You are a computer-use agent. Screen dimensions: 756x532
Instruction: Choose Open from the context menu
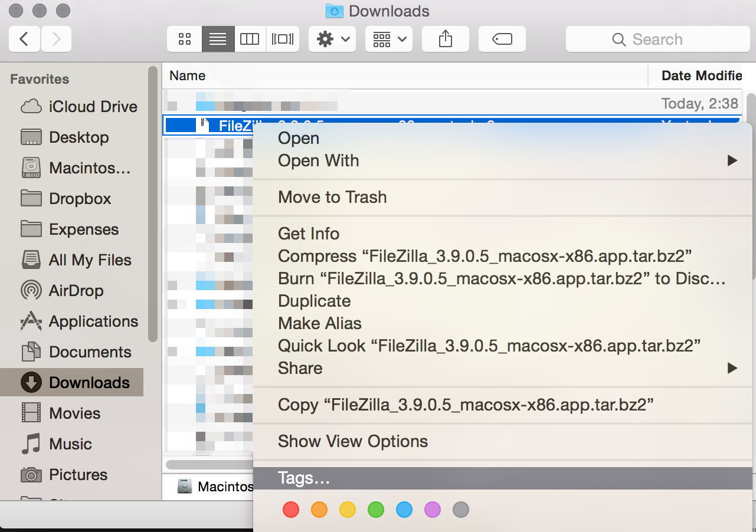[x=503, y=138]
